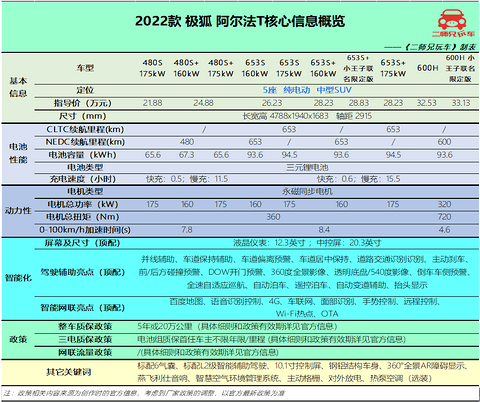
Task: Click the 600H model column header
Action: tap(427, 68)
